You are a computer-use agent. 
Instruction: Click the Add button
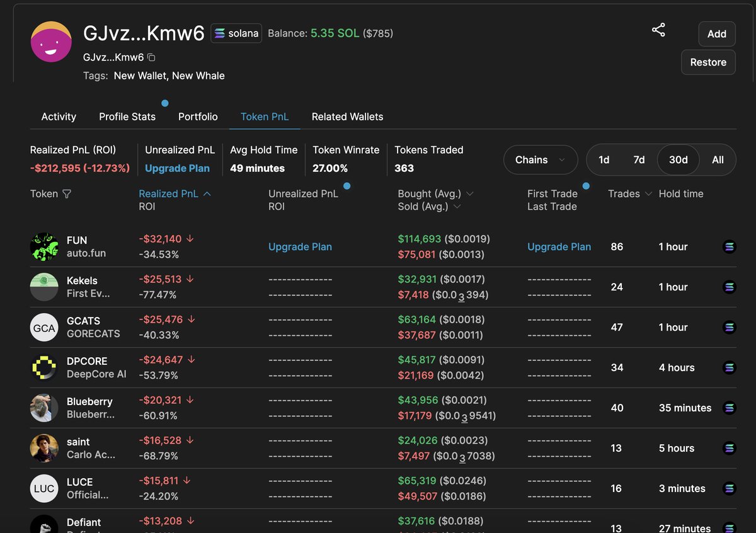coord(716,34)
